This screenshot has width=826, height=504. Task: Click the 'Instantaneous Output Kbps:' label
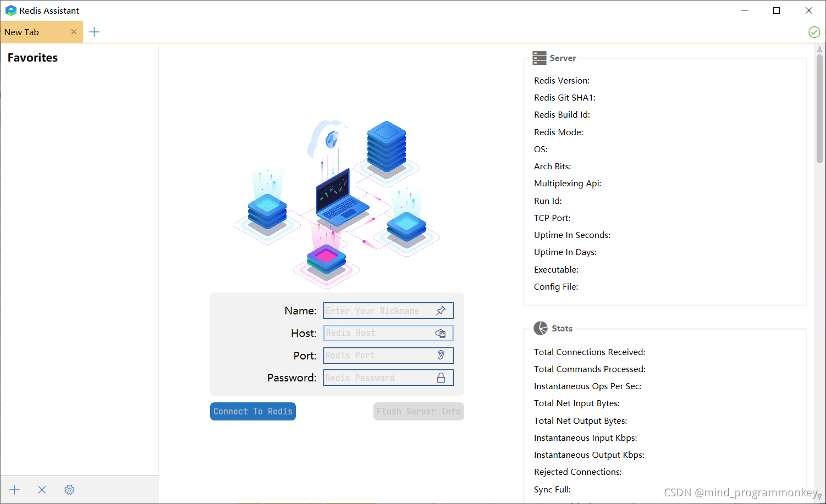click(x=590, y=455)
